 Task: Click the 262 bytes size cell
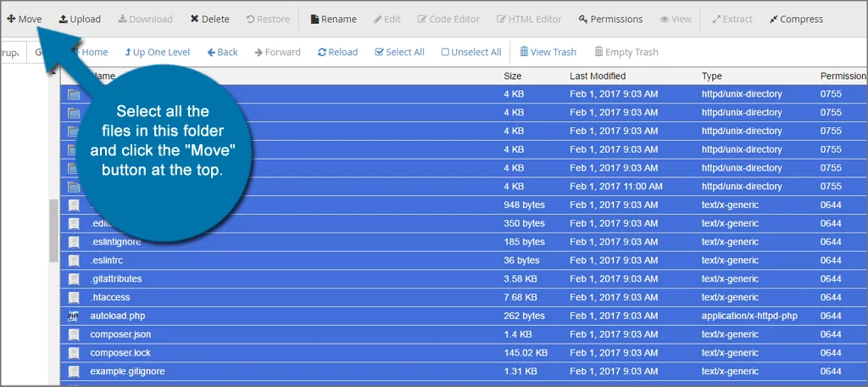pyautogui.click(x=524, y=316)
